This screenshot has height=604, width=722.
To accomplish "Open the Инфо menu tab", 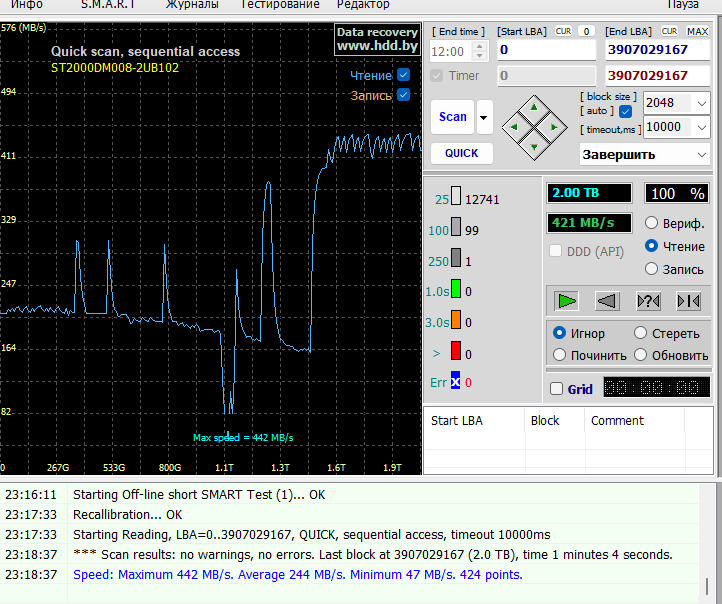I will click(27, 5).
